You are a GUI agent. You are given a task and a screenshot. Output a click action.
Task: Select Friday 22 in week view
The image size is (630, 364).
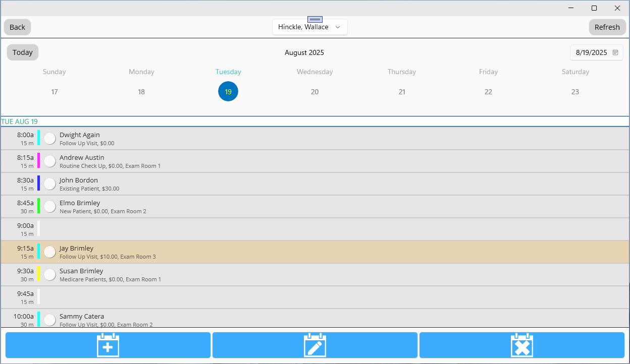489,92
